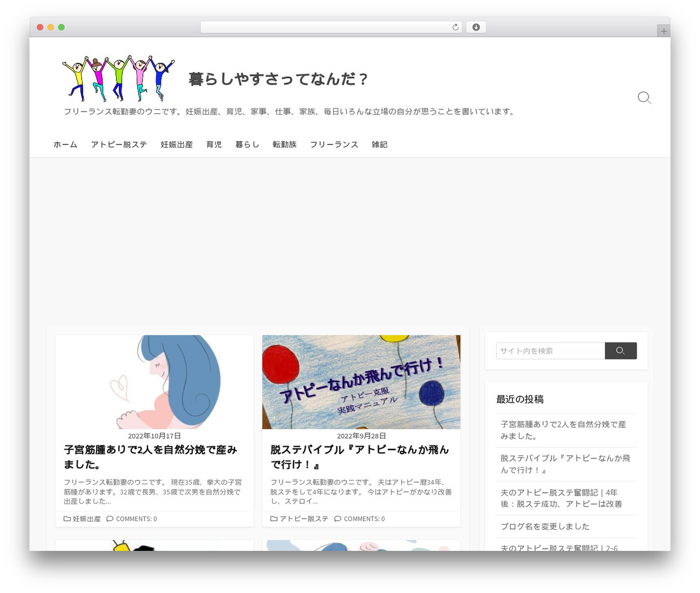The width and height of the screenshot is (700, 593).
Task: Click date 2022年9月28日 on second post
Action: (361, 436)
